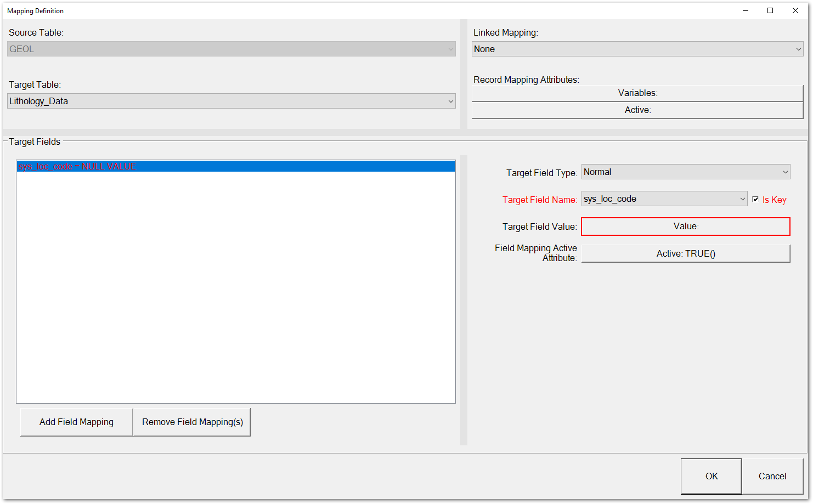
Task: Click the Record Mapping Attributes label
Action: [526, 80]
